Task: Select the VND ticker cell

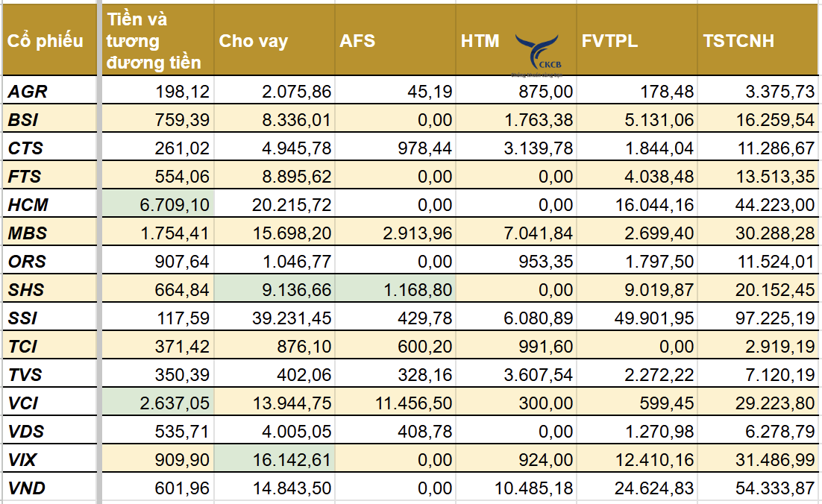Action: (28, 488)
